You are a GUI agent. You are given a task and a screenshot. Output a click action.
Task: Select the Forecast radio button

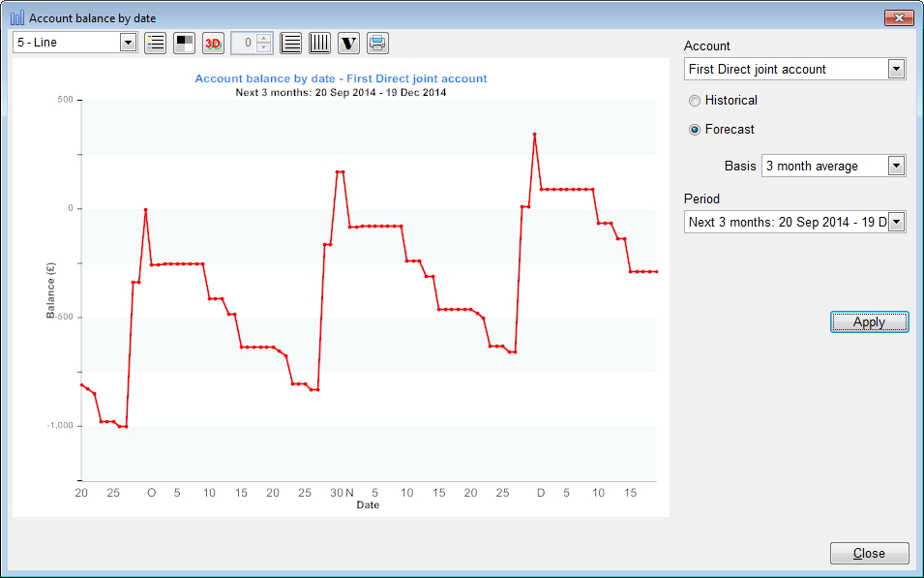coord(695,130)
